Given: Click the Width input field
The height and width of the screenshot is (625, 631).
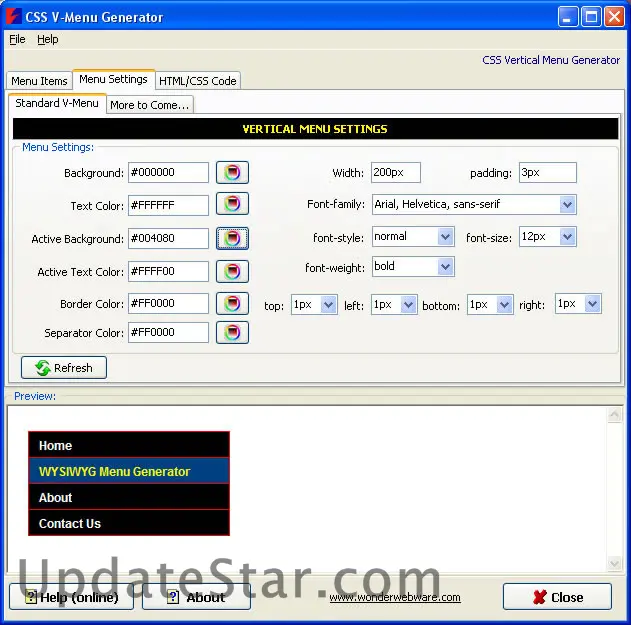Looking at the screenshot, I should click(396, 172).
